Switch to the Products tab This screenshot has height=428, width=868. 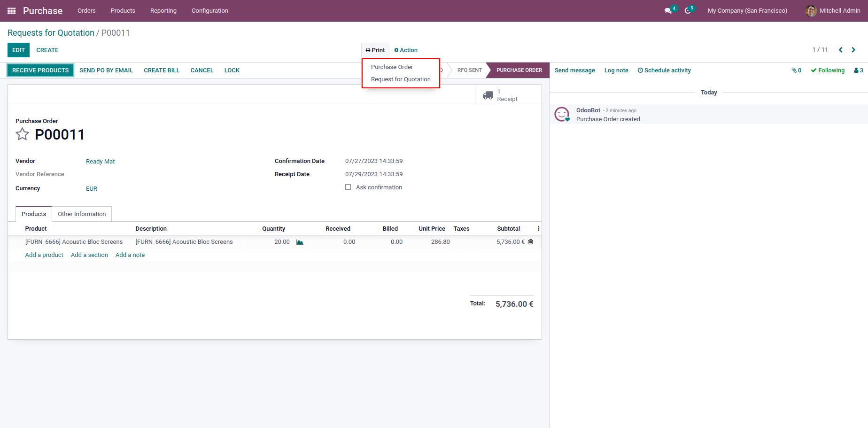tap(34, 214)
